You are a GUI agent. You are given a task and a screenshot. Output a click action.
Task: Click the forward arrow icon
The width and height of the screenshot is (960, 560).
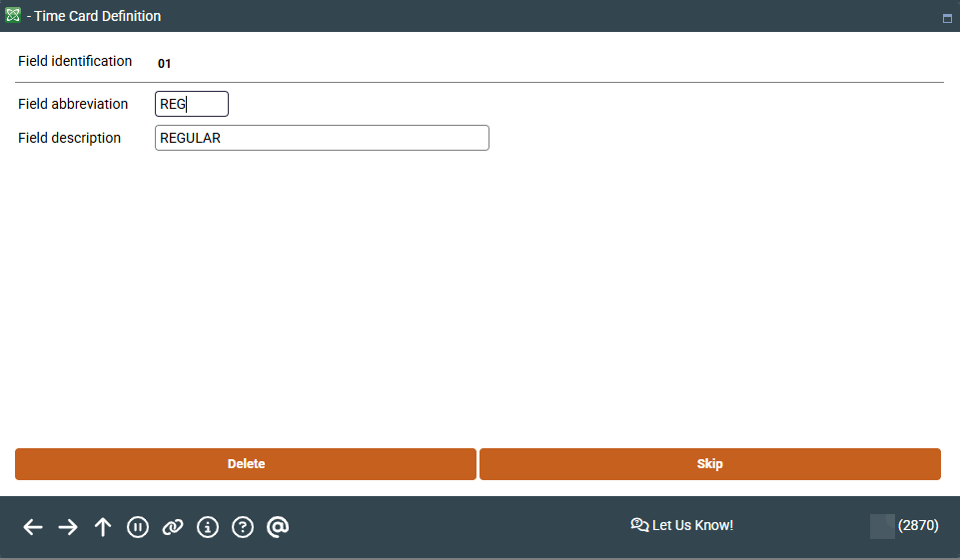click(68, 527)
